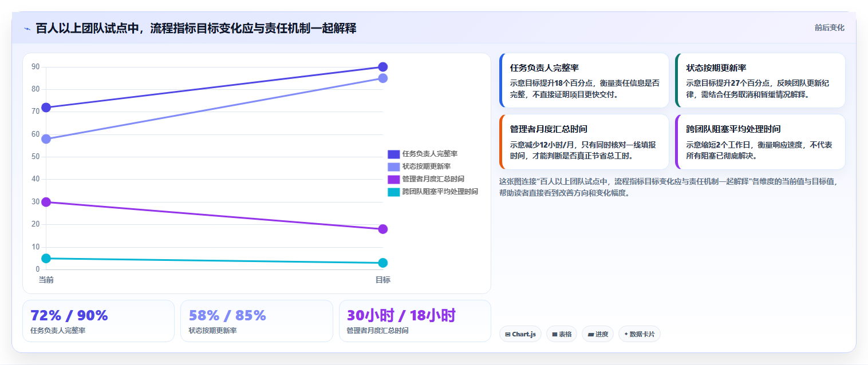Select the 18 data point at 目标
This screenshot has height=365, width=868.
click(383, 229)
